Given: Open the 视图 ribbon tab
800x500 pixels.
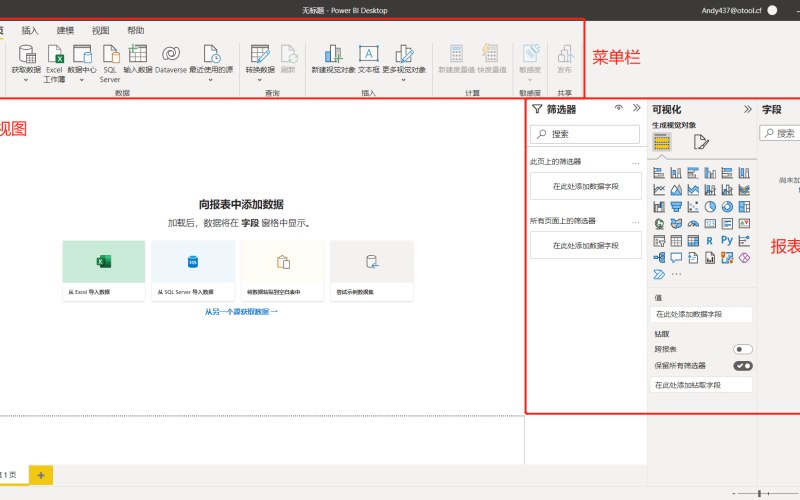Looking at the screenshot, I should coord(101,31).
